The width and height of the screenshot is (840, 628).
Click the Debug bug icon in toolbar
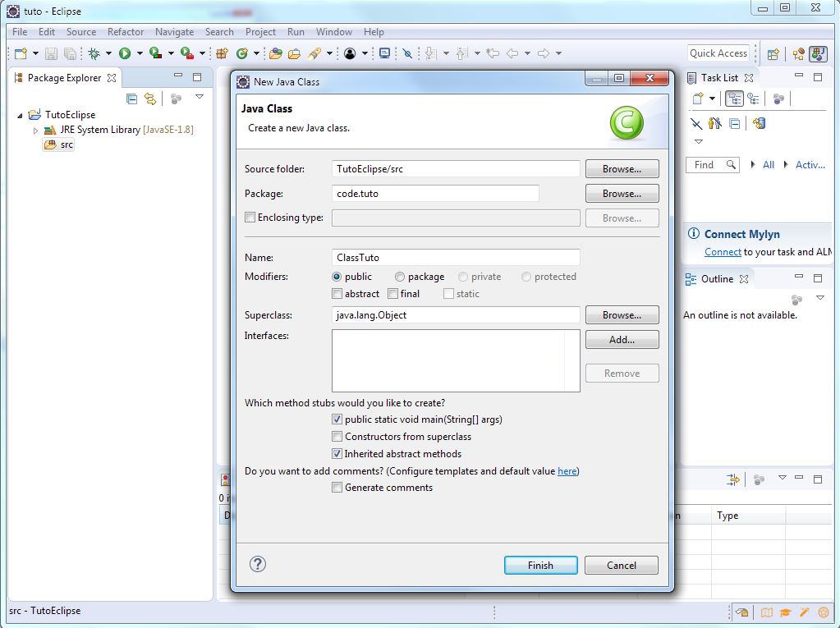pos(94,53)
